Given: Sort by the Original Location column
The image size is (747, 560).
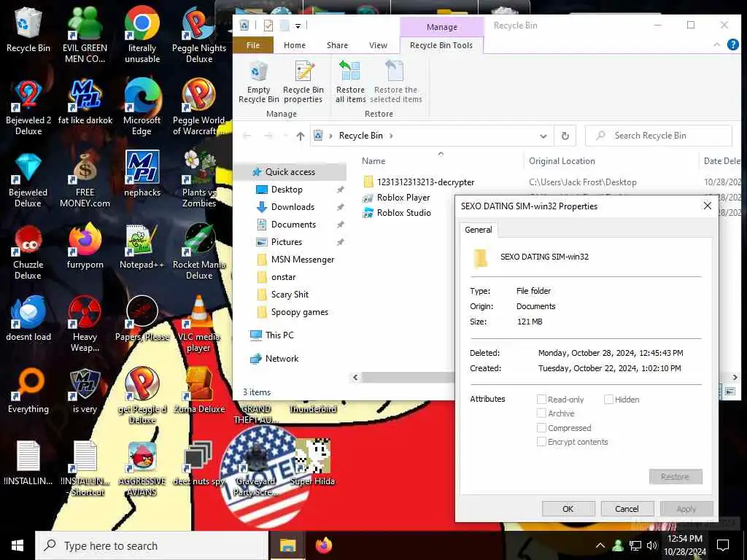Looking at the screenshot, I should (562, 161).
